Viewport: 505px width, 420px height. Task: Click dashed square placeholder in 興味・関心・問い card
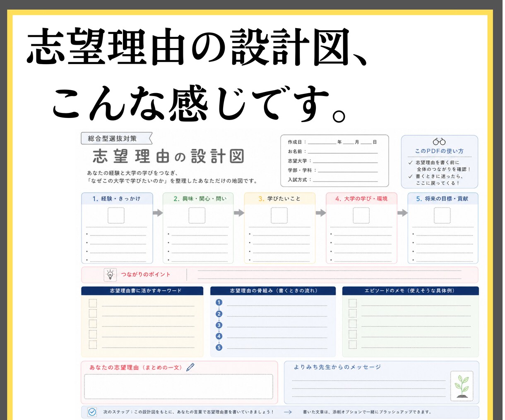pyautogui.click(x=197, y=216)
